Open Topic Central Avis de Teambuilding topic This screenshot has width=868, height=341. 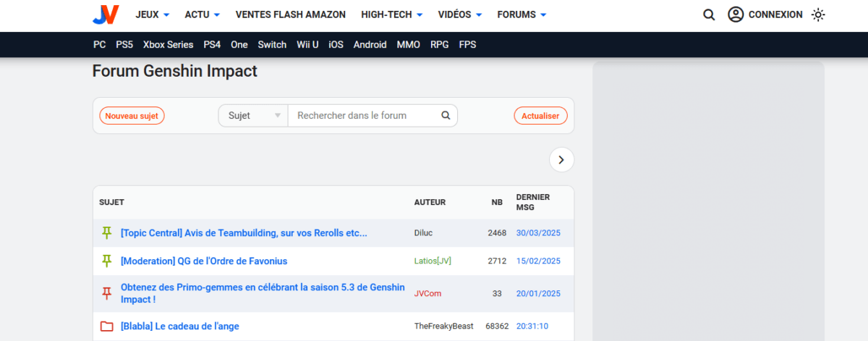point(244,233)
